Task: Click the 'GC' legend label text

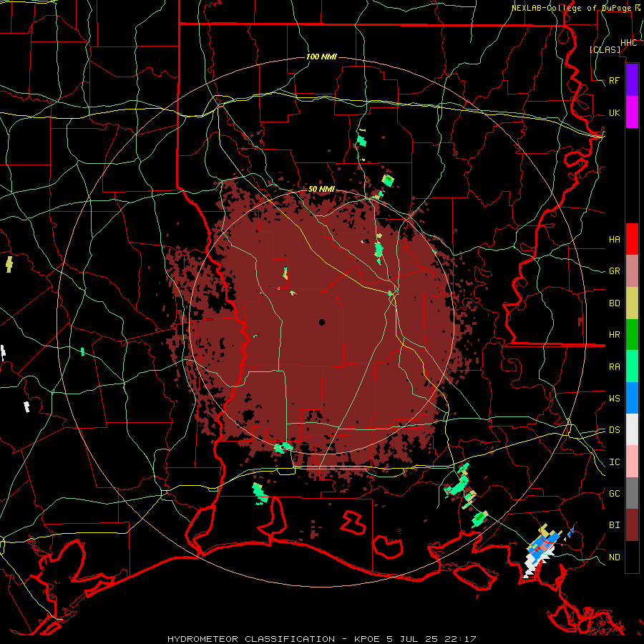Action: [614, 493]
